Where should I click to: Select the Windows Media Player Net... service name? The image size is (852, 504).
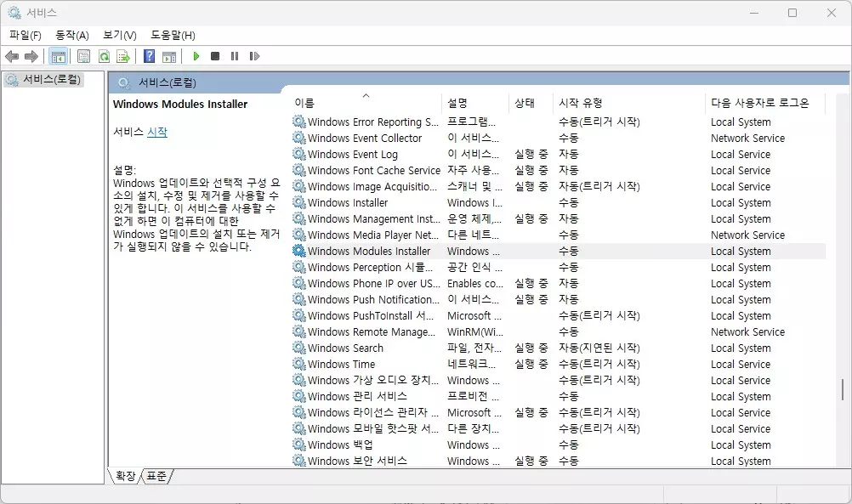(x=373, y=235)
